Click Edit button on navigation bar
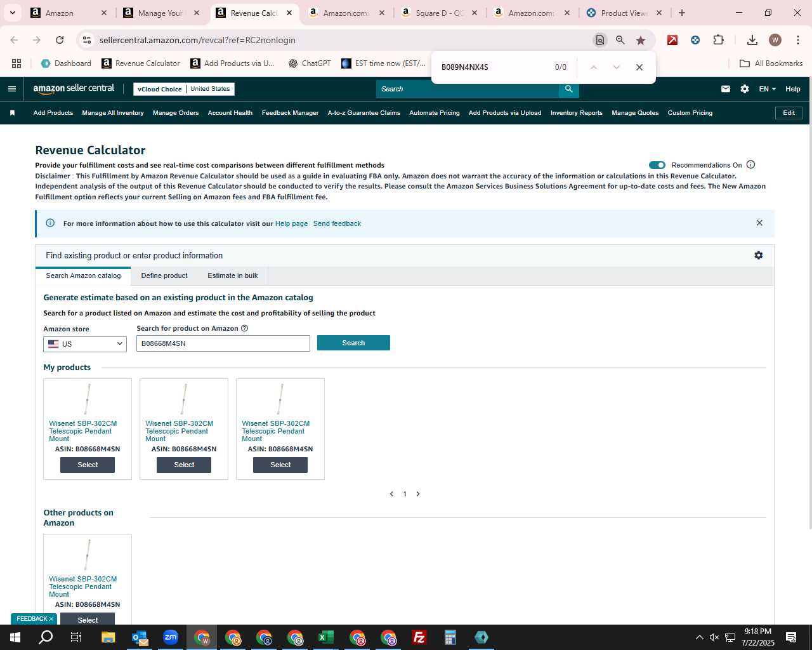 point(789,113)
